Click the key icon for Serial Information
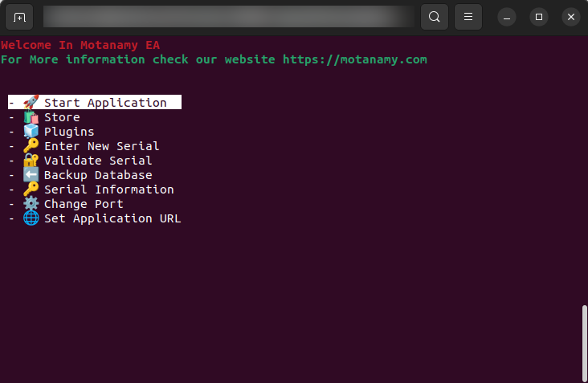Viewport: 588px width, 383px height. pyautogui.click(x=31, y=189)
